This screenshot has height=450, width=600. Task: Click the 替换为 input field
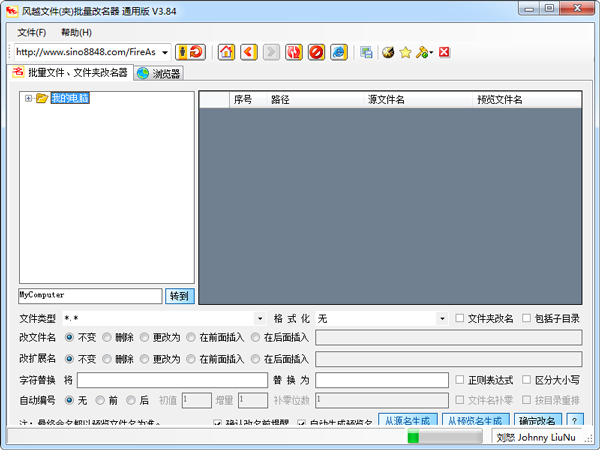382,380
